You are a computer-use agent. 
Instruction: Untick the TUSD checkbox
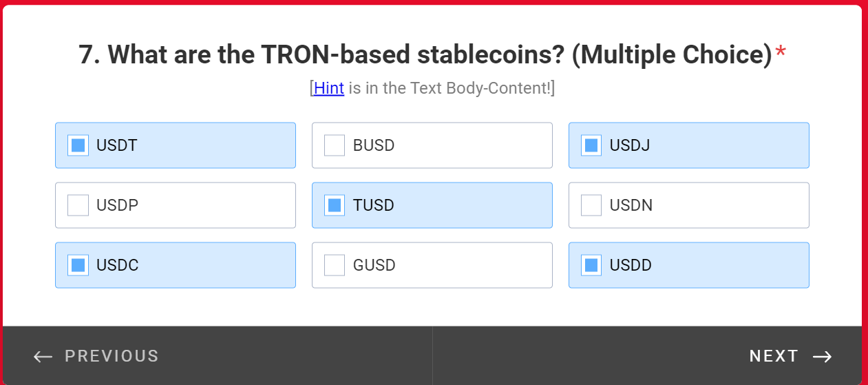tap(335, 205)
